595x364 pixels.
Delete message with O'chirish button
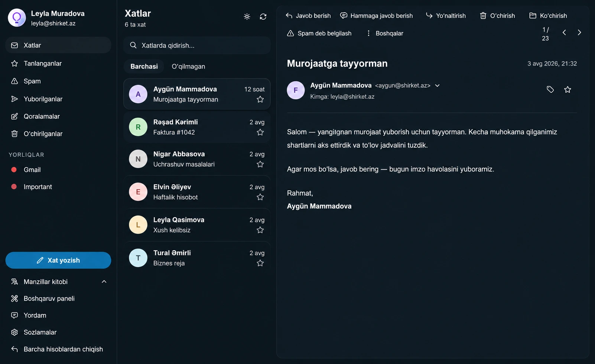pos(497,16)
